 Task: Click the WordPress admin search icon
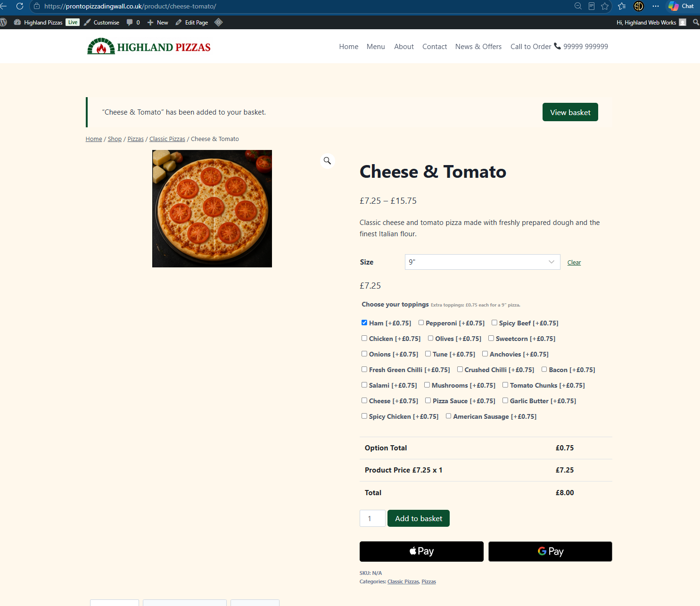(696, 22)
